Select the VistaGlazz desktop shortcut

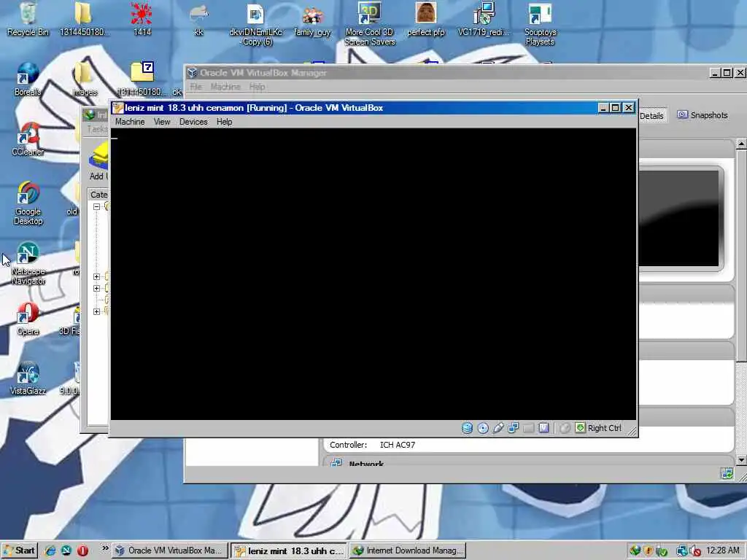pyautogui.click(x=28, y=378)
